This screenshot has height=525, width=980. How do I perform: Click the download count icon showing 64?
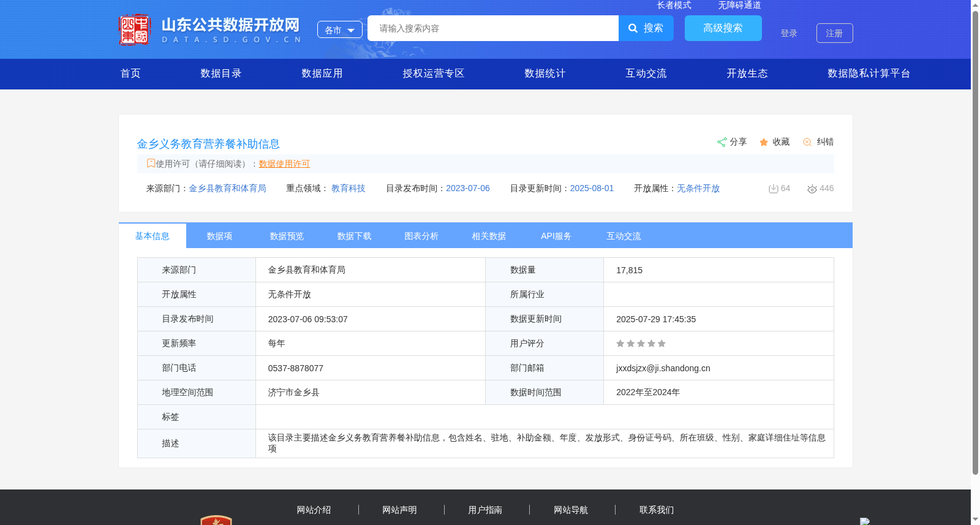(x=774, y=189)
